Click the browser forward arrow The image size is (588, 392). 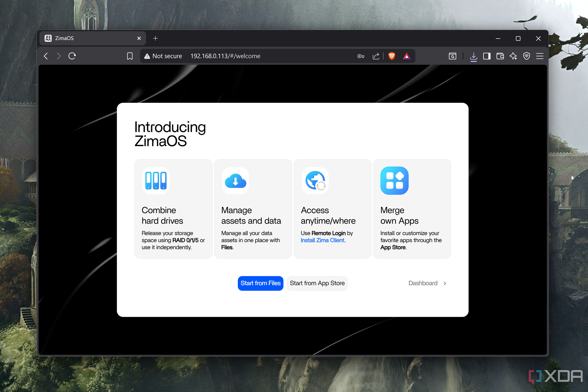point(59,56)
